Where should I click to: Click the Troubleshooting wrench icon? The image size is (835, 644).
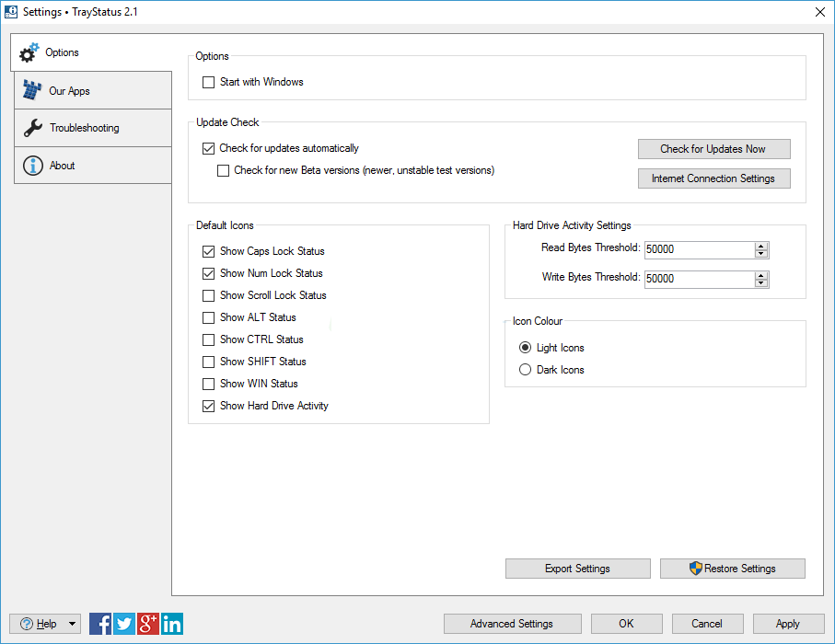[x=32, y=128]
